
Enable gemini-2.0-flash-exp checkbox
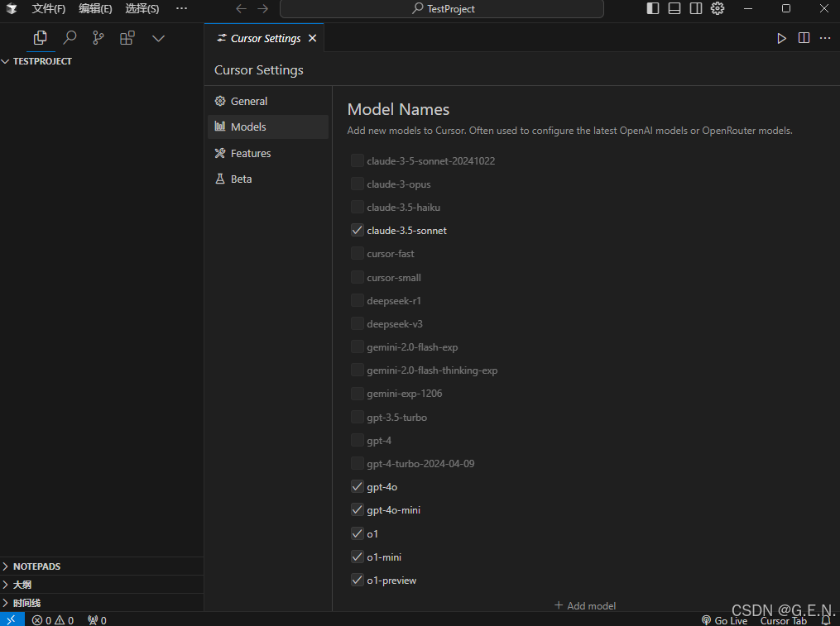click(x=358, y=347)
